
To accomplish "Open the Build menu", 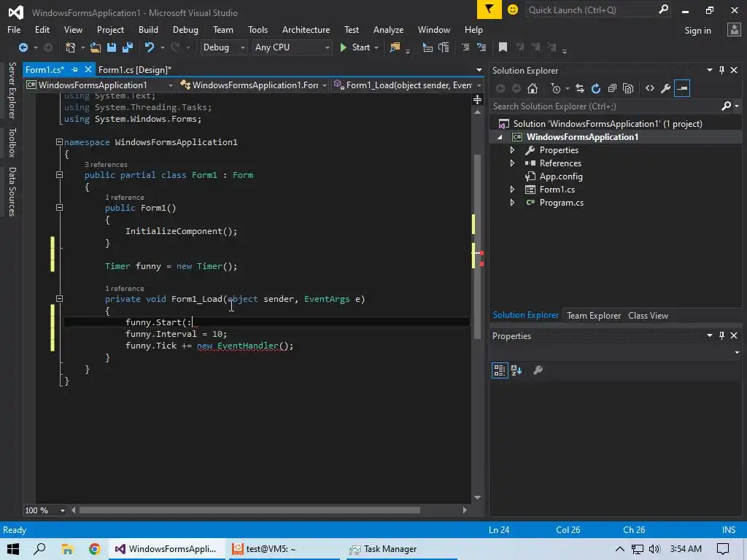I will (148, 29).
